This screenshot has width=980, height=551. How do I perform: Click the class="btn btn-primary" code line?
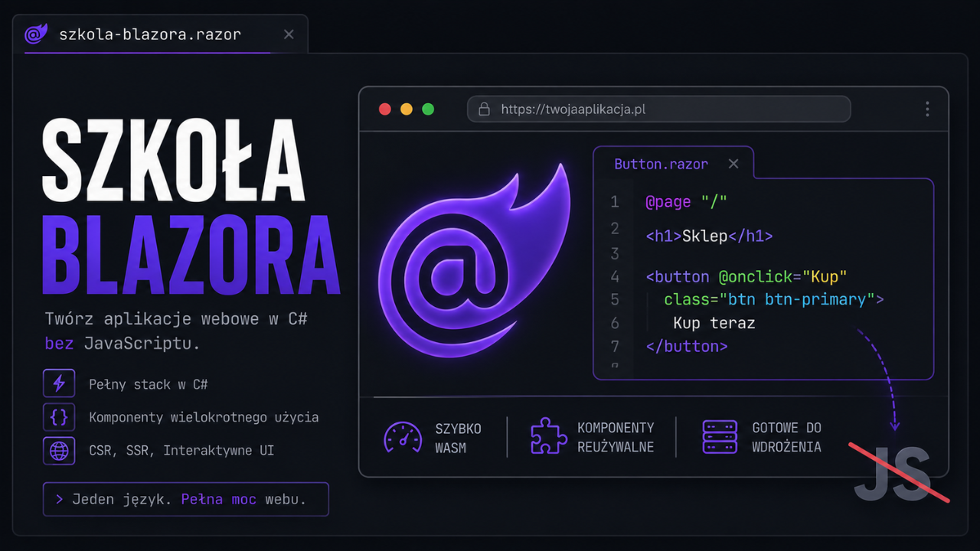[x=773, y=299]
